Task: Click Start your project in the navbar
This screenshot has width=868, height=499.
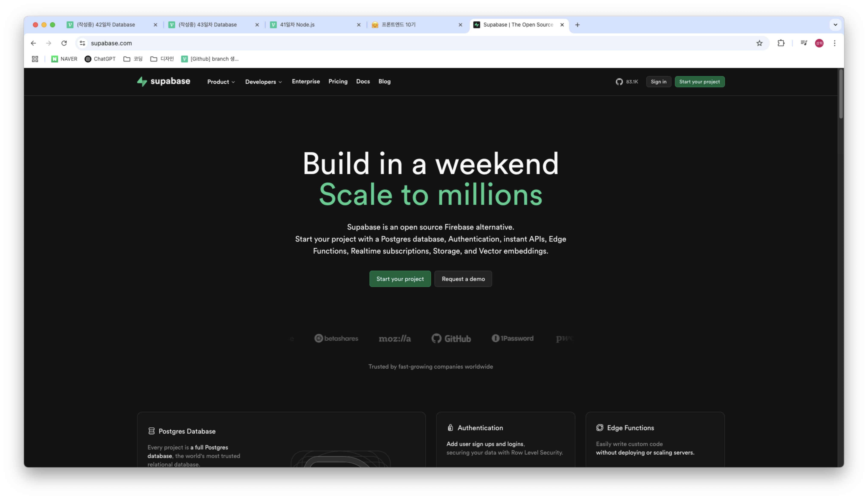Action: pos(699,82)
